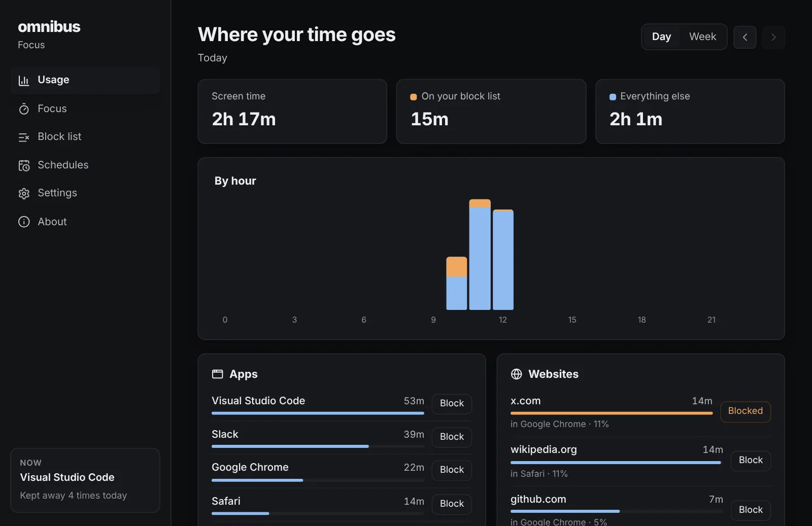Click the Screen time 2h 17m card
The height and width of the screenshot is (526, 812).
pos(292,112)
